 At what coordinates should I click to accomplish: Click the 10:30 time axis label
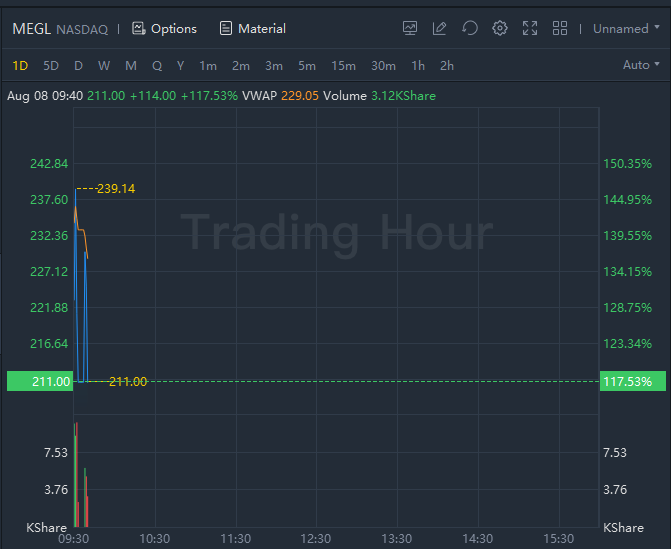(x=155, y=538)
